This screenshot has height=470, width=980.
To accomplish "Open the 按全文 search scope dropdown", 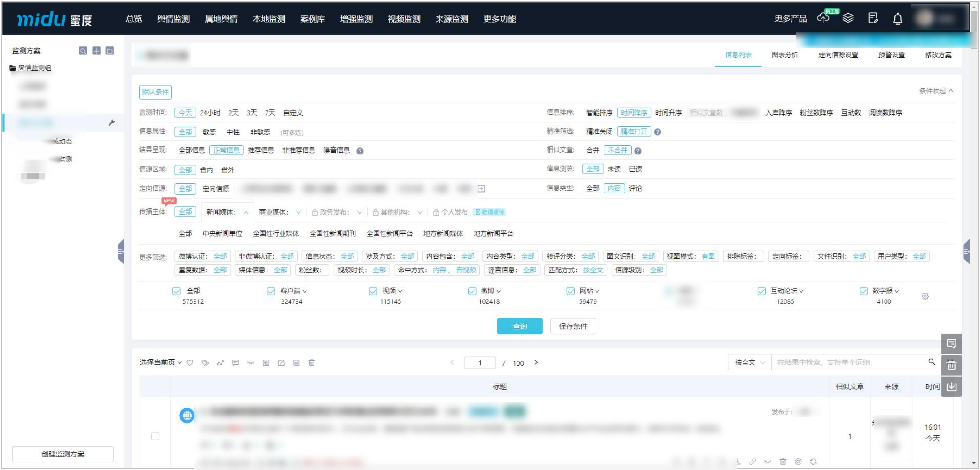I will 750,362.
